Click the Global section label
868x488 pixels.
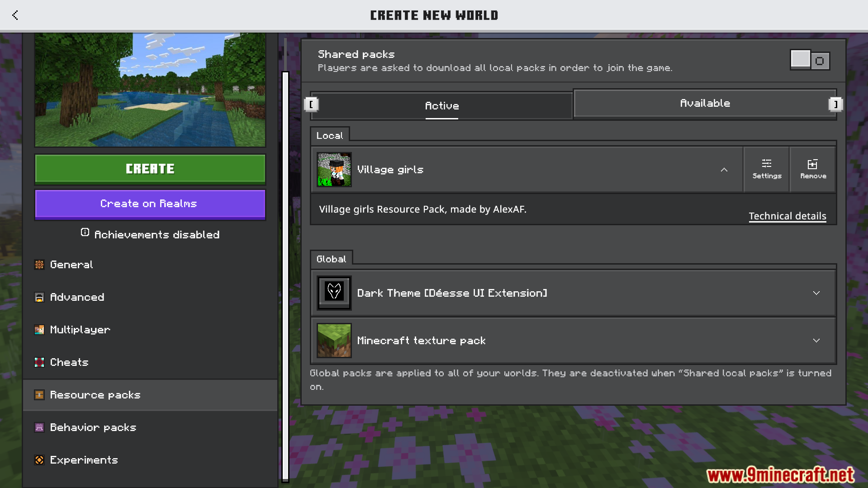point(331,259)
